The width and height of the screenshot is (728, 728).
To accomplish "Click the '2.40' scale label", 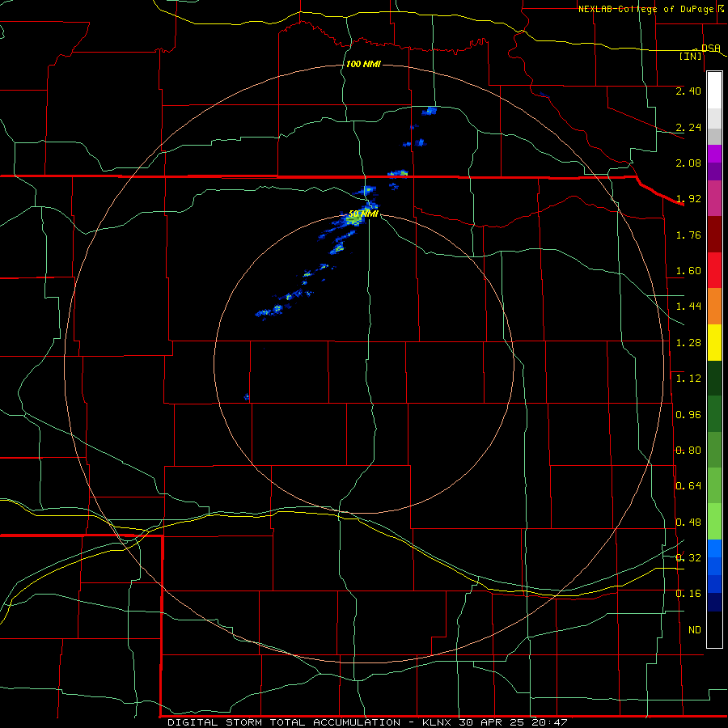I will (x=688, y=91).
